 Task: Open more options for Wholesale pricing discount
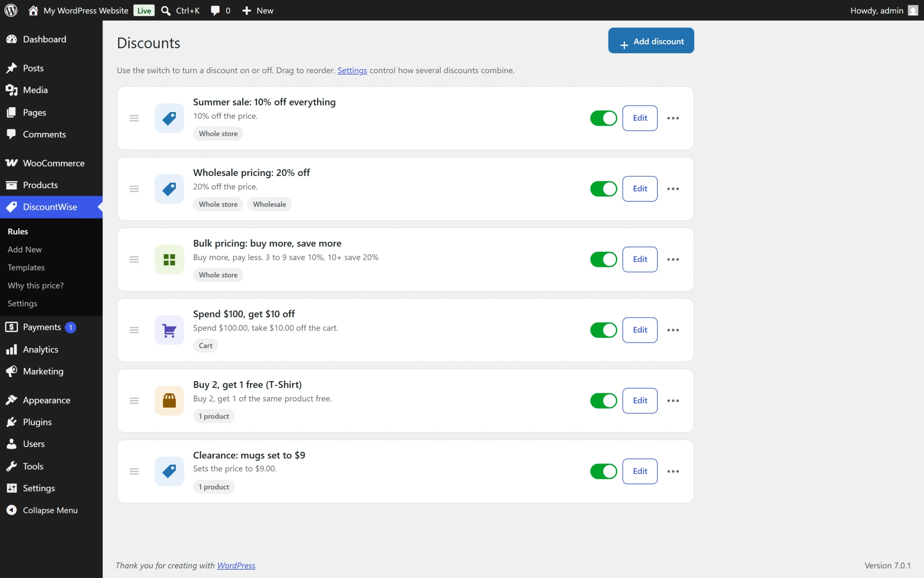(673, 189)
